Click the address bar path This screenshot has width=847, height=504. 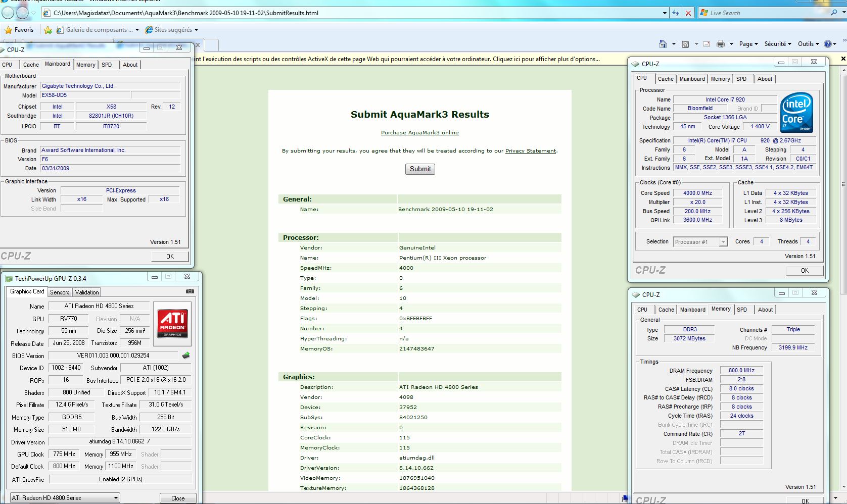click(186, 13)
